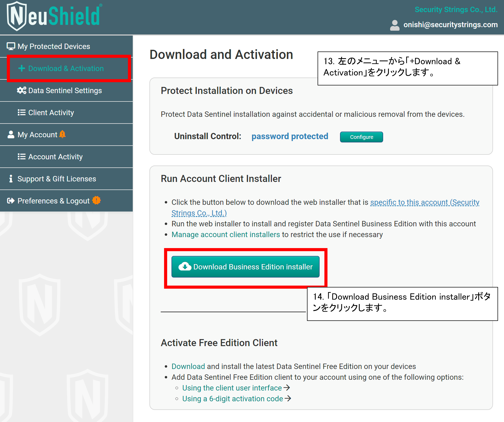Open My Protected Devices menu
The width and height of the screenshot is (504, 422).
tap(67, 46)
